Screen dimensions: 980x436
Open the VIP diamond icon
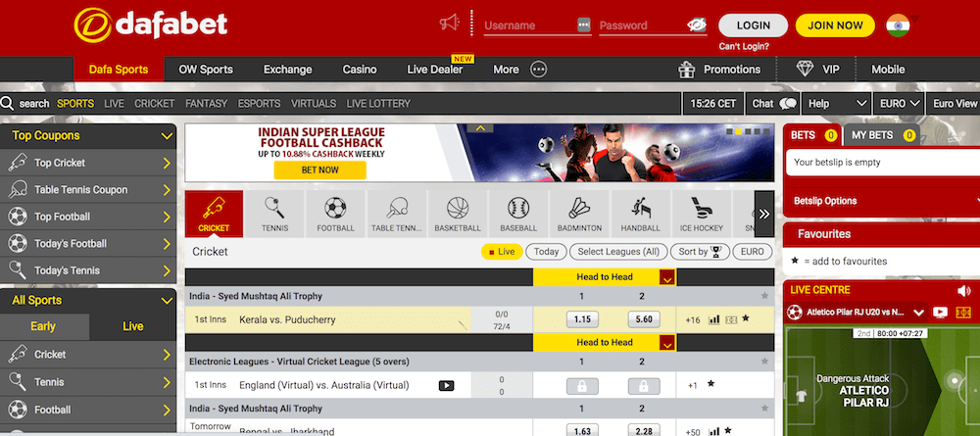coord(805,70)
